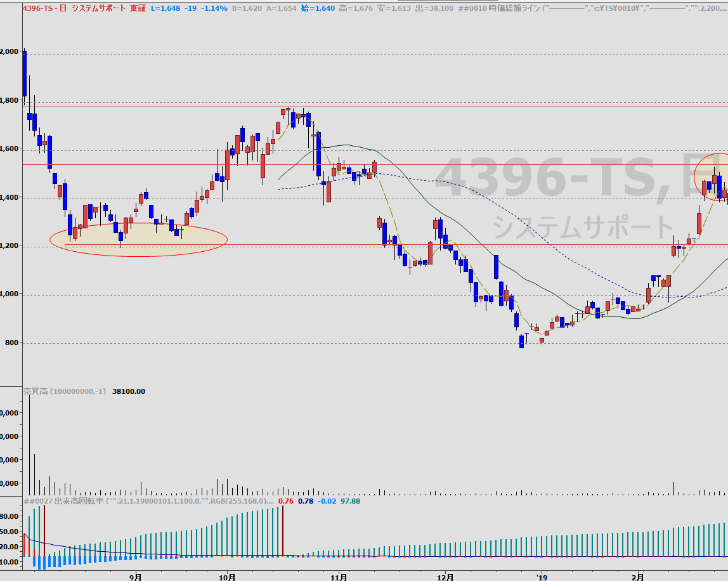This screenshot has width=728, height=581.
Task: Click the low price "安=1,613"
Action: (x=394, y=8)
